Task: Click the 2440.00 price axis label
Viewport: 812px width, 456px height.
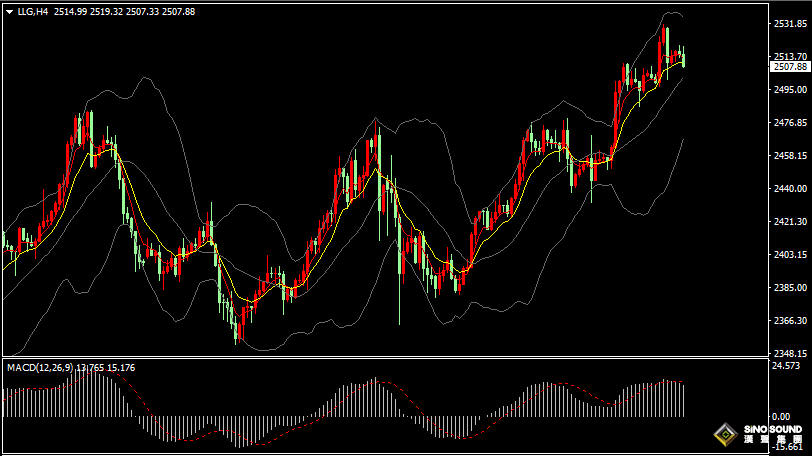Action: pyautogui.click(x=790, y=189)
